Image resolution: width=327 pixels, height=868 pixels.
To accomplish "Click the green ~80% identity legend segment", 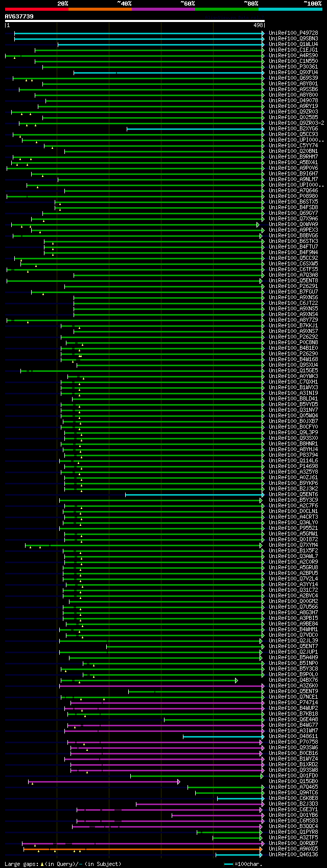I will click(226, 9).
